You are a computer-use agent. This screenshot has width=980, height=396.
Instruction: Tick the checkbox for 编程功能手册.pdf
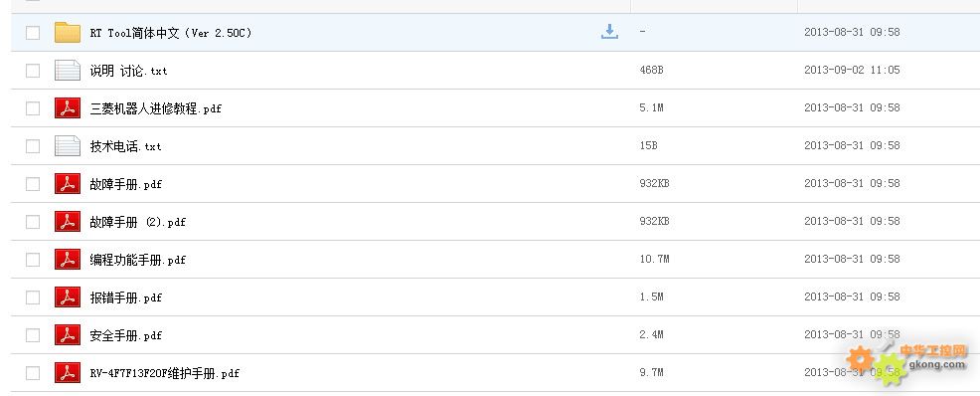click(x=33, y=260)
